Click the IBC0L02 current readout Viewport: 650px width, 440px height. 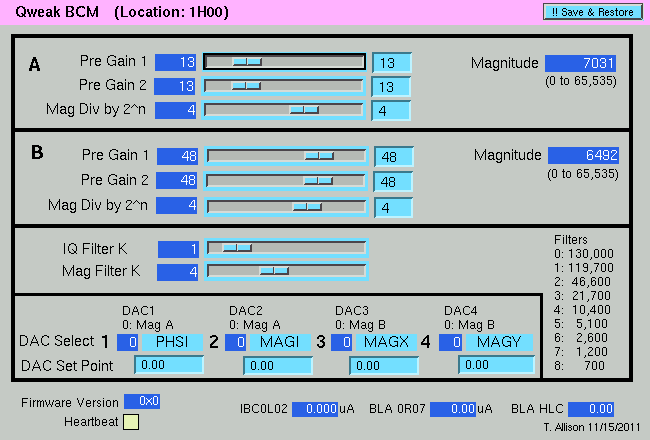pyautogui.click(x=315, y=409)
